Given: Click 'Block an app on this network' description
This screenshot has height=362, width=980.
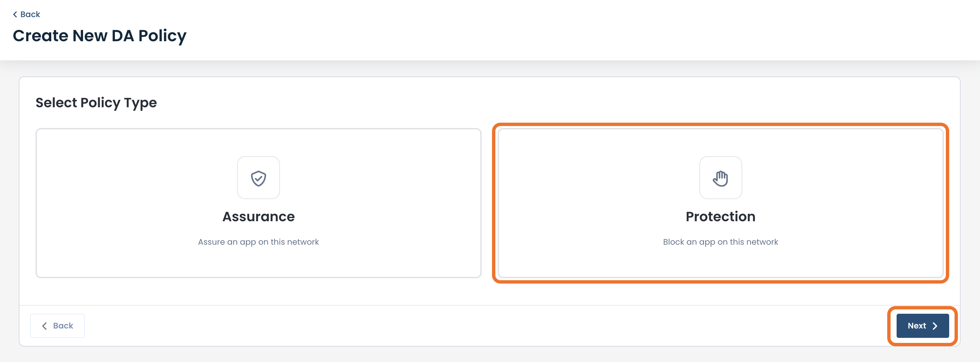Looking at the screenshot, I should click(720, 242).
